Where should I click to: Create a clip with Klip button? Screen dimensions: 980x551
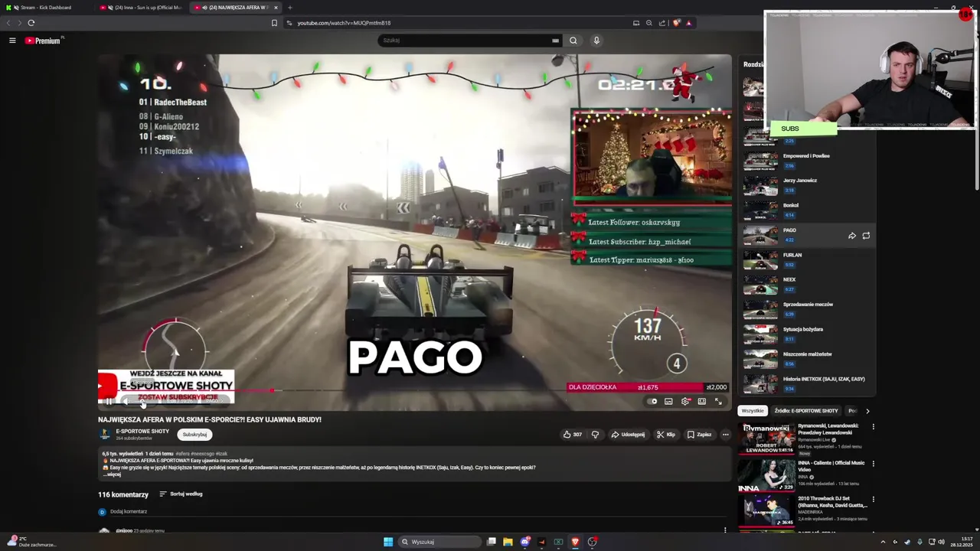click(x=666, y=435)
